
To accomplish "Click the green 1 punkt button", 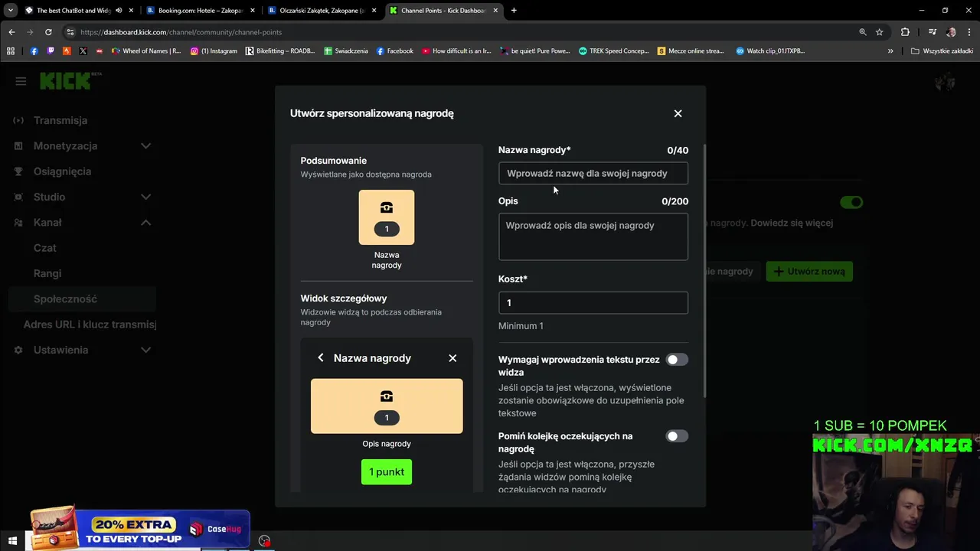I will pos(387,471).
